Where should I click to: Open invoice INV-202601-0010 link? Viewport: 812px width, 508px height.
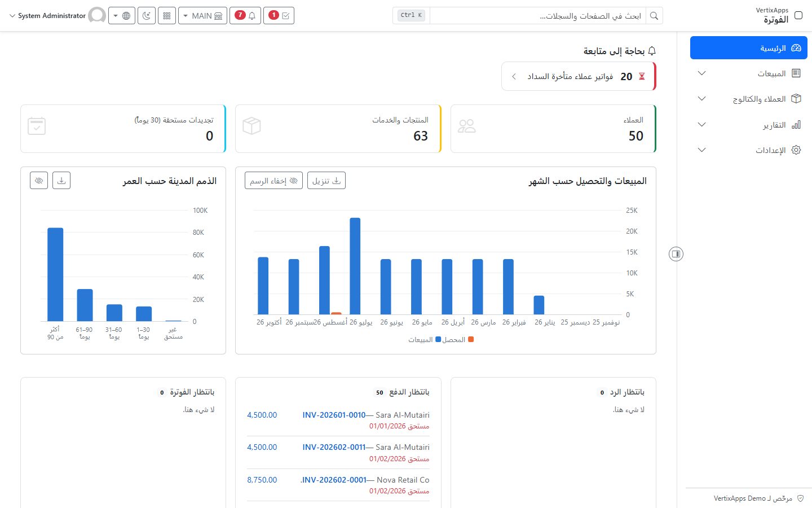[x=334, y=415]
